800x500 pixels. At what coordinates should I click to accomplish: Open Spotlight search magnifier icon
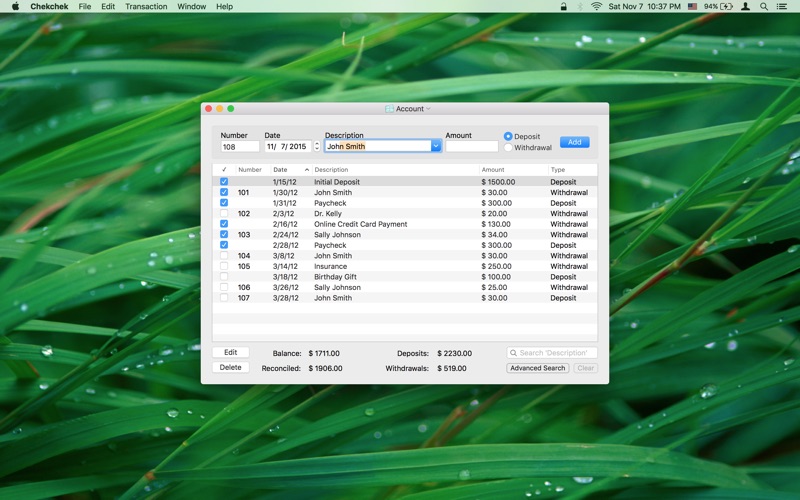pyautogui.click(x=764, y=6)
